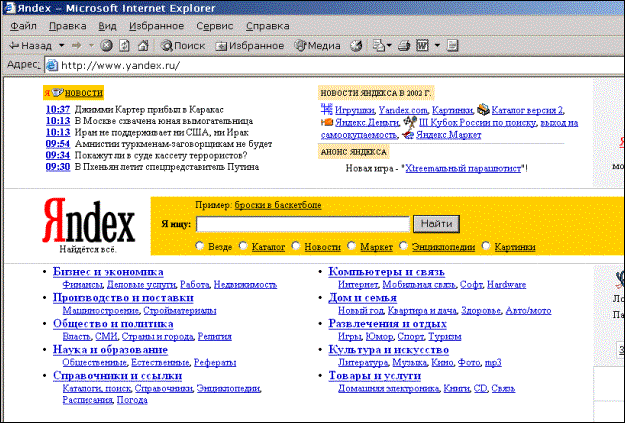Open the Edit with Word dropdown arrow
Viewport: 625px width, 423px height.
point(437,46)
